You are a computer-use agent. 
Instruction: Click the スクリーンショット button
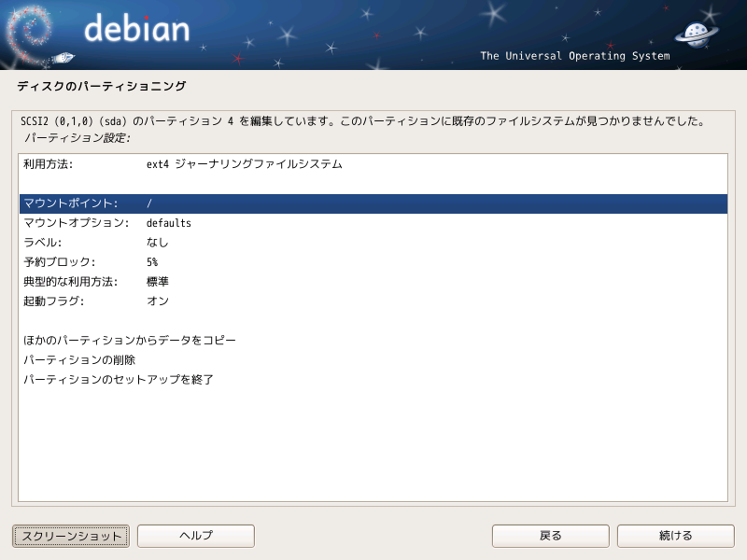pos(71,536)
